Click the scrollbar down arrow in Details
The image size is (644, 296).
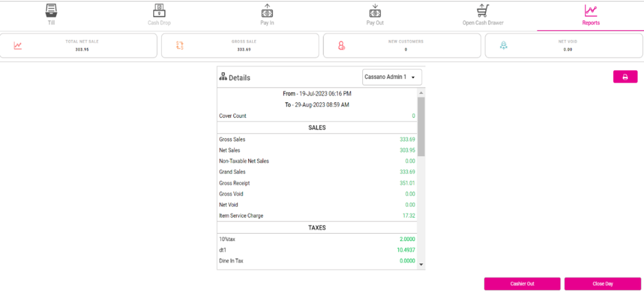point(421,264)
